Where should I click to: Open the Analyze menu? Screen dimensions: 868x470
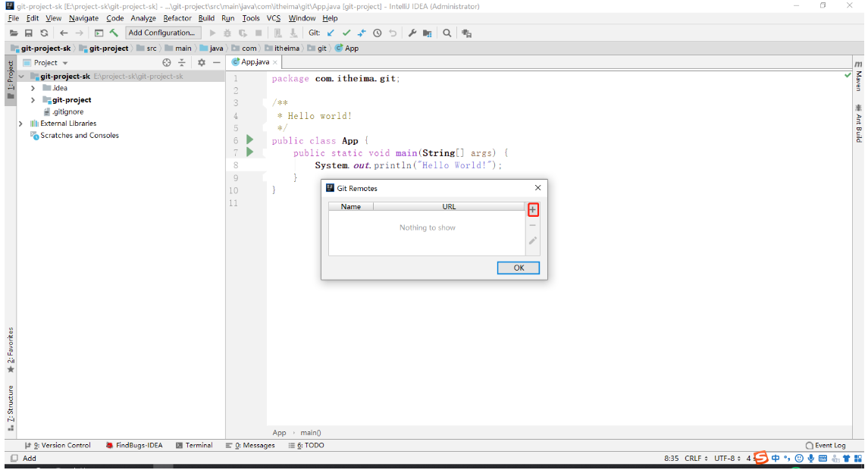(x=143, y=18)
